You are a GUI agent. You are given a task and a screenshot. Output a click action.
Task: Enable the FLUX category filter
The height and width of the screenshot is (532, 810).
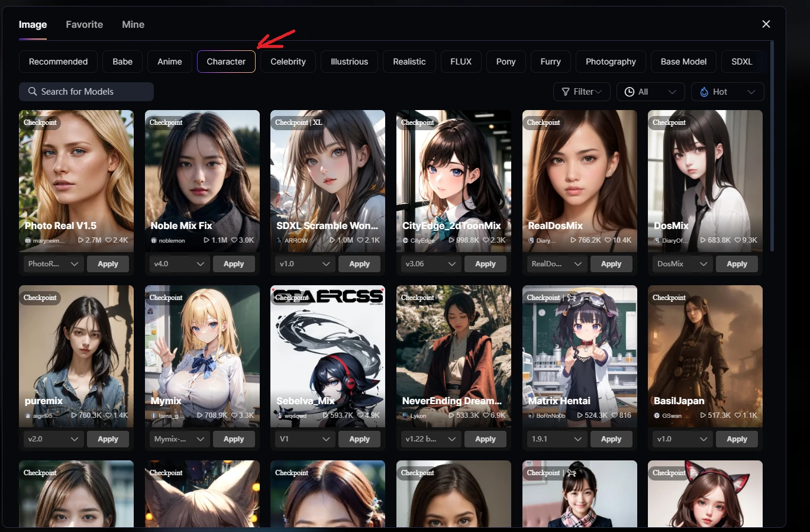(461, 62)
